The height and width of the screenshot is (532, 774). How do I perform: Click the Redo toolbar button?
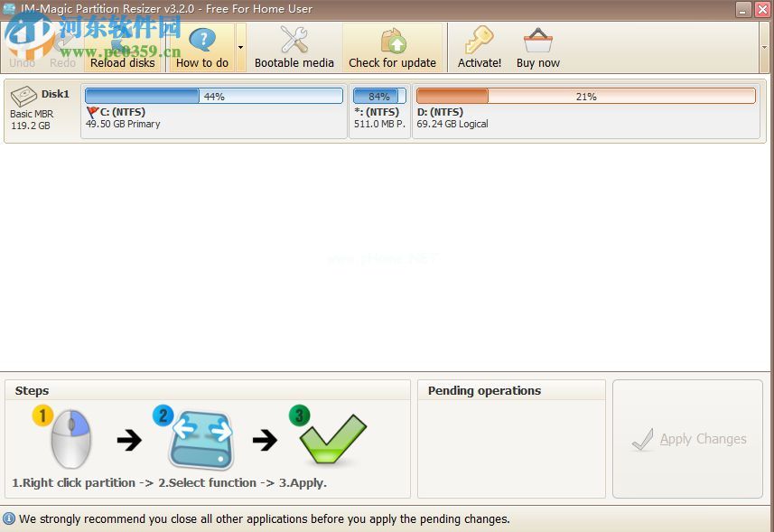tap(63, 50)
